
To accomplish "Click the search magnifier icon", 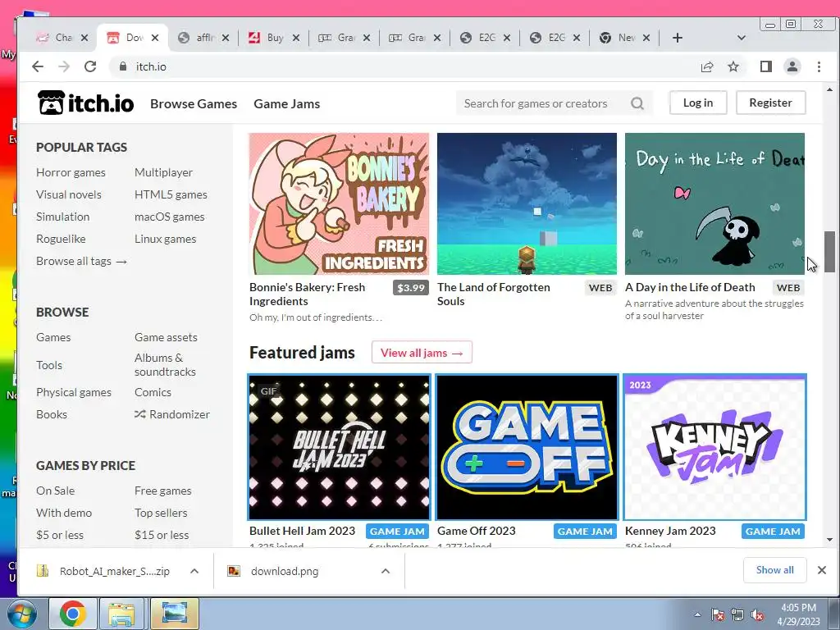I will tap(637, 103).
